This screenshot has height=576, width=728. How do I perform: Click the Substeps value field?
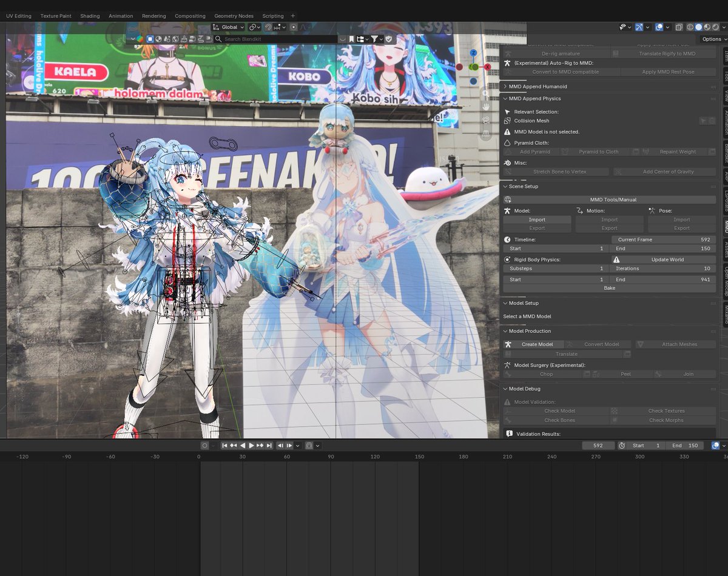point(556,268)
